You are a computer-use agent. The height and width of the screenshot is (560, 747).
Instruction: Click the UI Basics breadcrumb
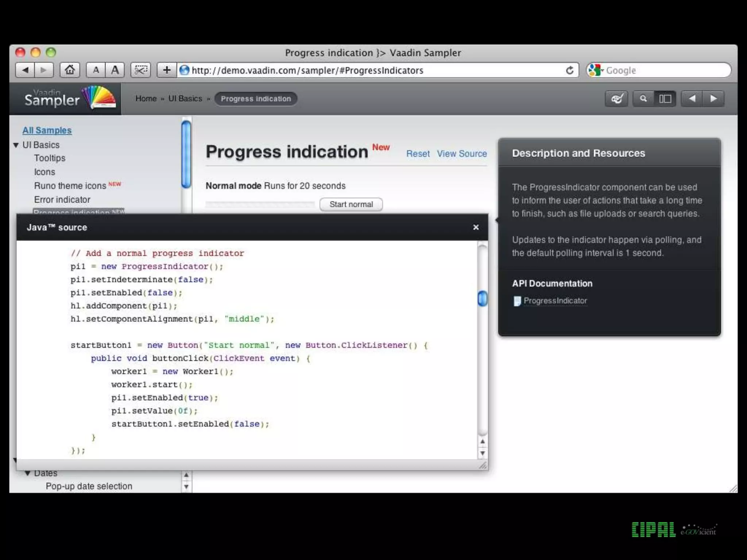click(185, 99)
